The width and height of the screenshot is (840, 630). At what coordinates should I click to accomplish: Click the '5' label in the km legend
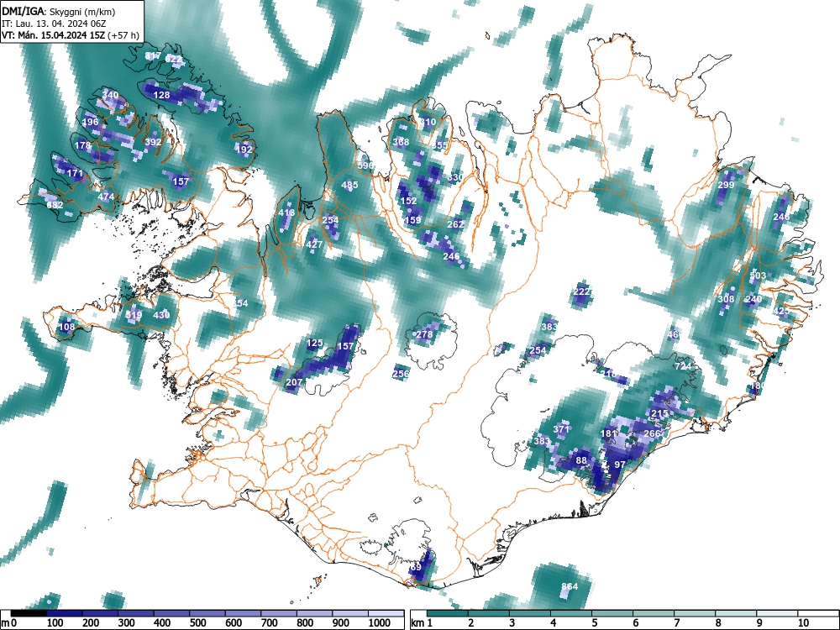pos(594,623)
